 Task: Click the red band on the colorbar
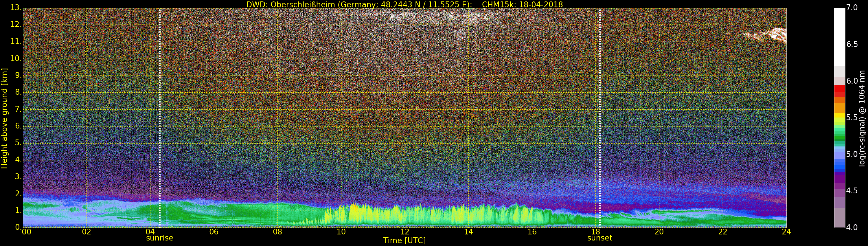839,90
